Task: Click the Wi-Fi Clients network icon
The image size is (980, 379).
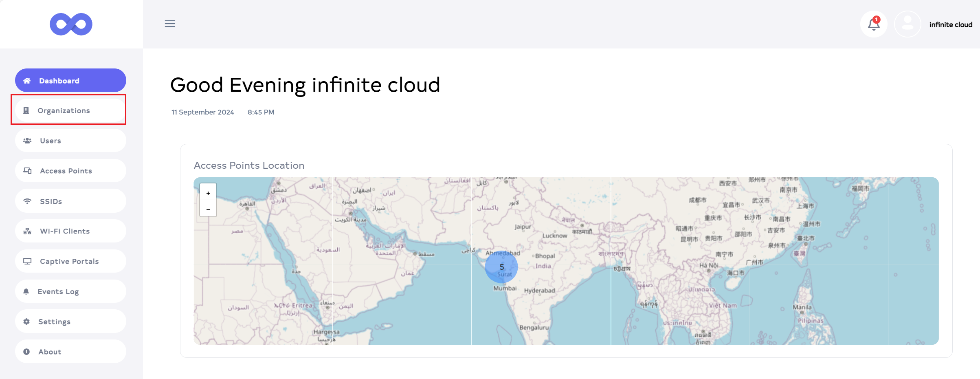Action: pos(27,231)
